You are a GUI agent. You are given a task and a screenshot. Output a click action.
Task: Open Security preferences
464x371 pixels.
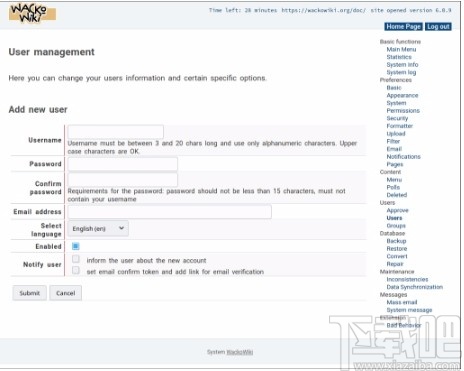click(x=397, y=118)
